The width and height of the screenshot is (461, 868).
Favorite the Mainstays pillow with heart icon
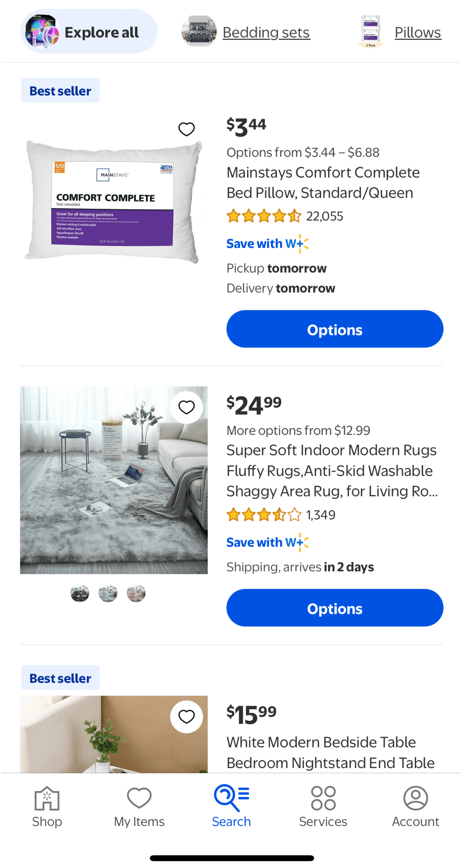point(186,129)
